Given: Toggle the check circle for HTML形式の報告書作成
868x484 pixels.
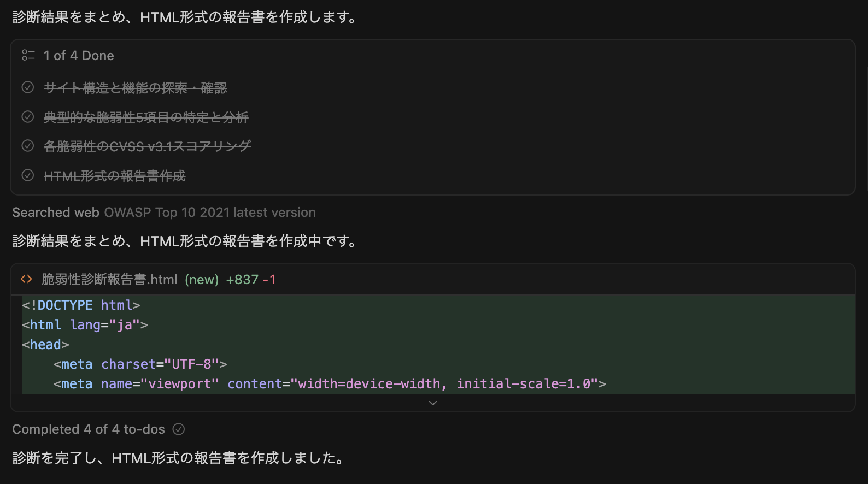Looking at the screenshot, I should pos(28,175).
